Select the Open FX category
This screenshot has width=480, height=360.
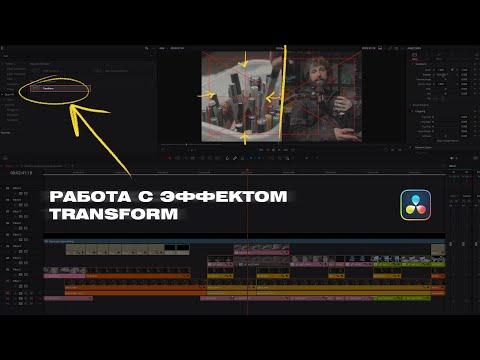(9, 94)
